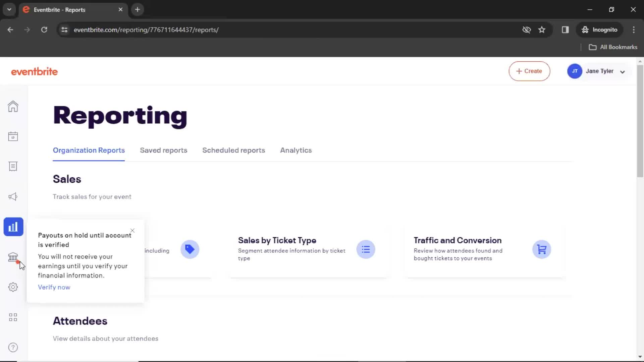Click the Finance/Payouts icon
The height and width of the screenshot is (362, 644).
click(13, 256)
